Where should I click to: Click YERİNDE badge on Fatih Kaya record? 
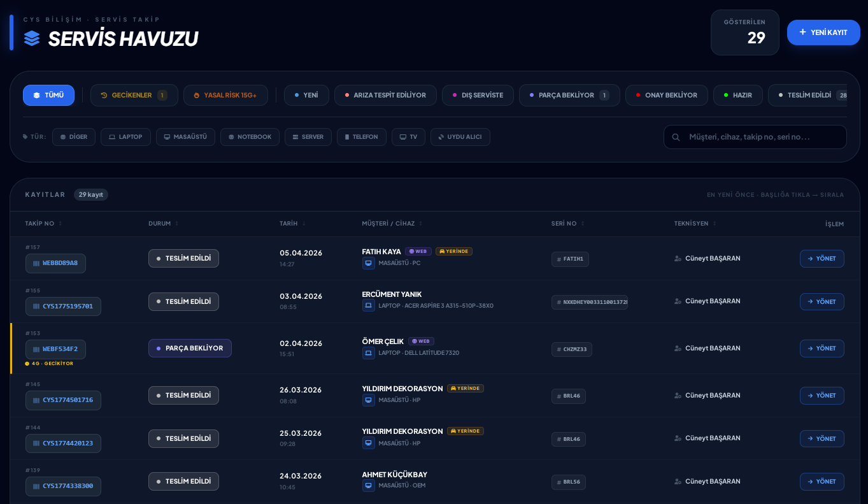[454, 252]
